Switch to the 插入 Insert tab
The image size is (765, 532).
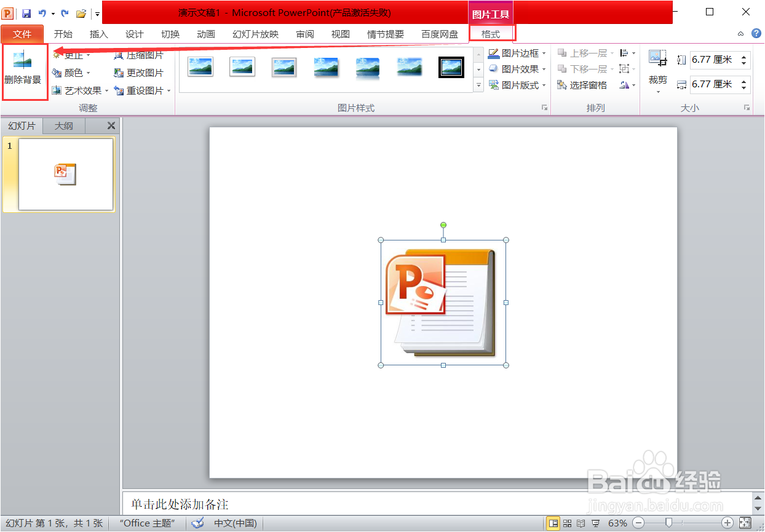98,34
